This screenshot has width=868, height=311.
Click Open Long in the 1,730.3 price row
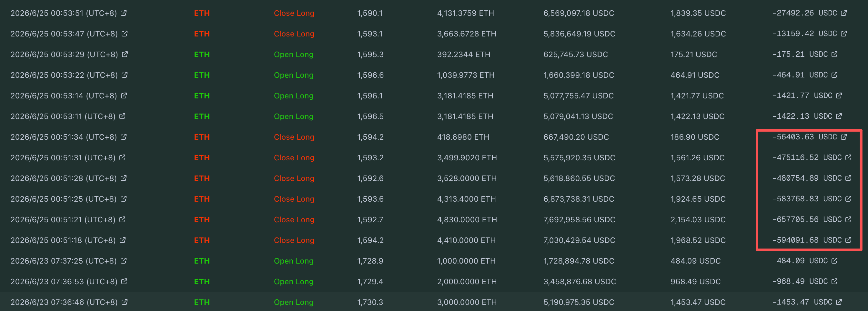point(294,302)
